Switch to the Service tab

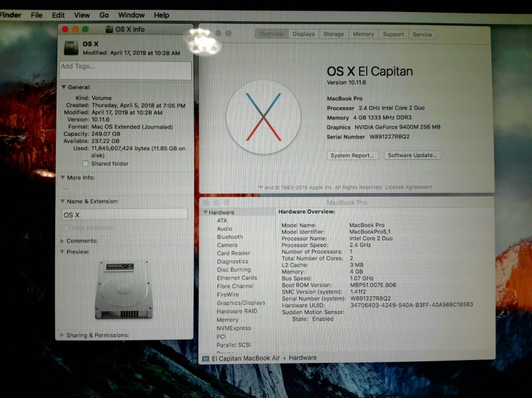coord(422,35)
